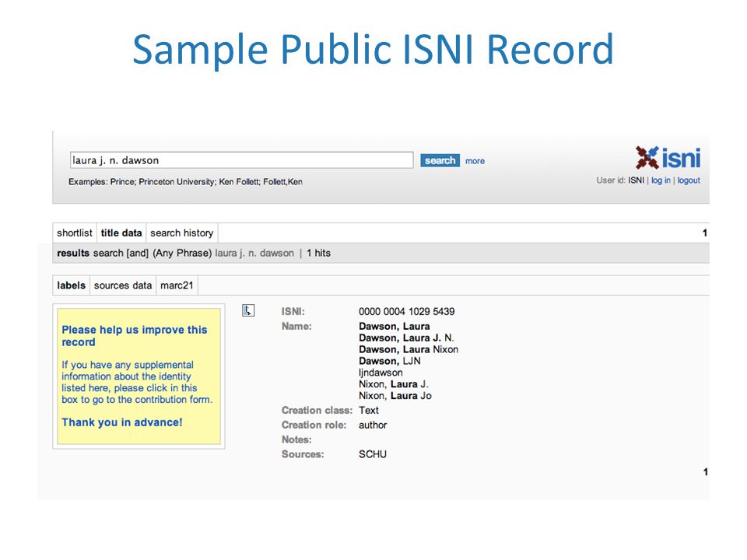
Task: Select ISNI number 0000 0004 1029 5439
Action: [406, 311]
